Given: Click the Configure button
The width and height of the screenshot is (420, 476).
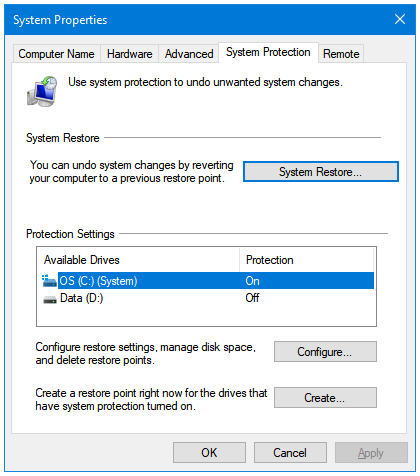Looking at the screenshot, I should pos(325,352).
